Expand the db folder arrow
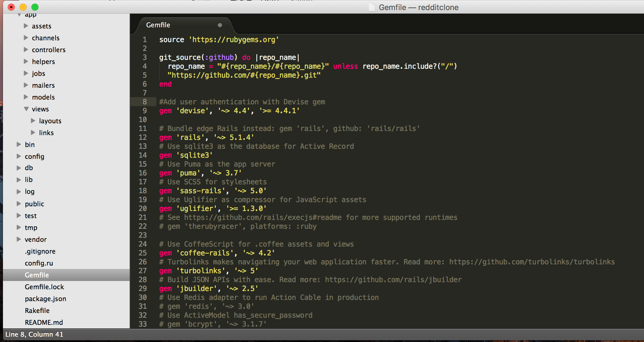644x342 pixels. click(x=19, y=168)
